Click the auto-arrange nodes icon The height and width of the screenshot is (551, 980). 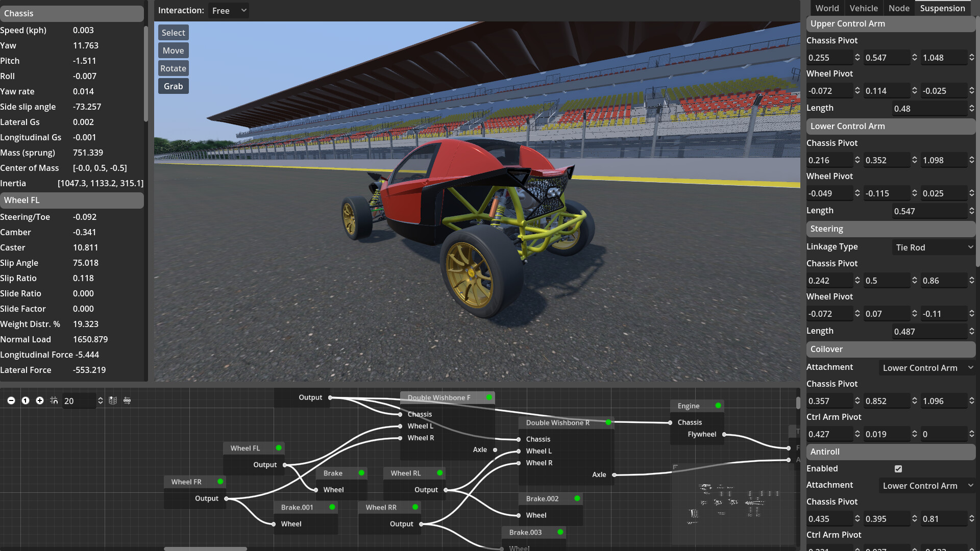tap(127, 400)
